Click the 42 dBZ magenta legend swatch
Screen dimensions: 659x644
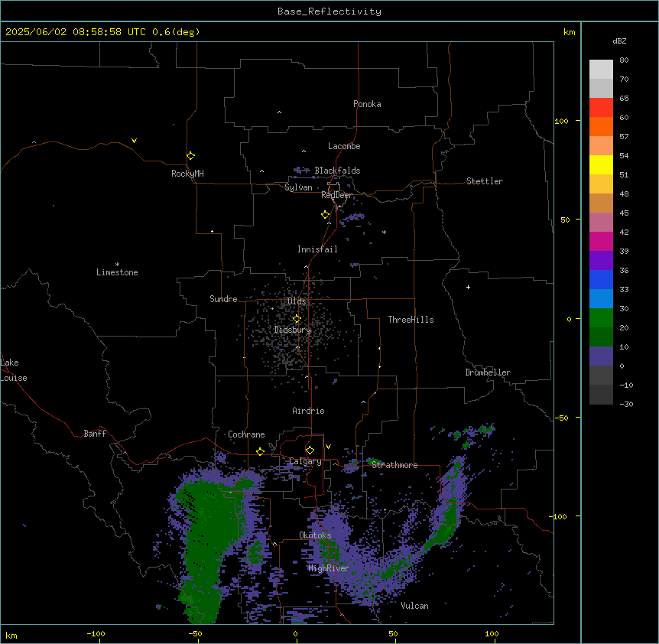[x=601, y=241]
